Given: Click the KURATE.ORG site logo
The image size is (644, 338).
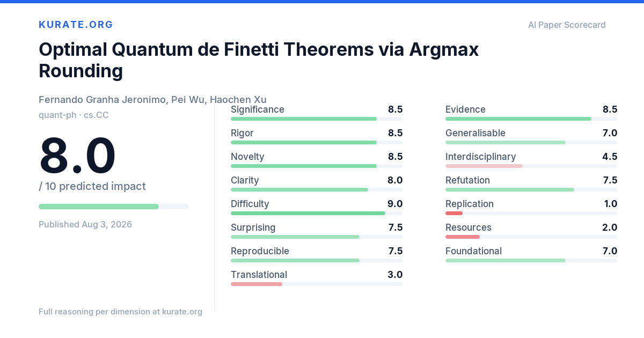Looking at the screenshot, I should point(76,25).
